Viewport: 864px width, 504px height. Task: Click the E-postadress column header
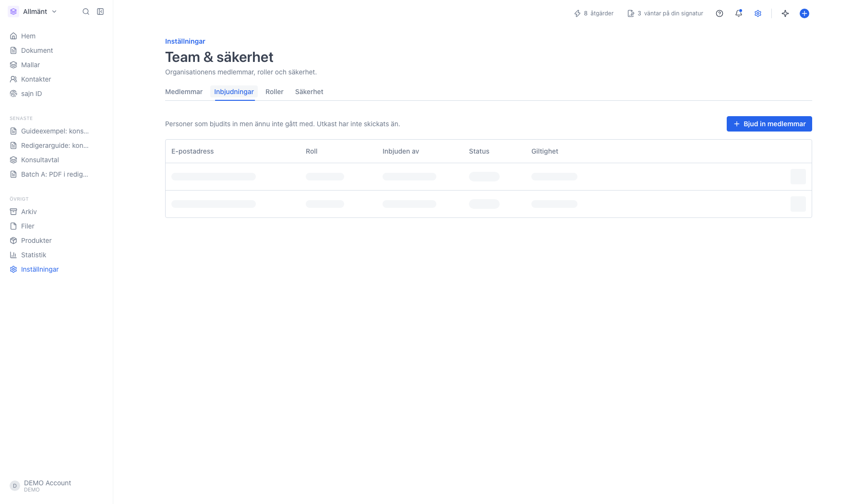[x=192, y=151]
